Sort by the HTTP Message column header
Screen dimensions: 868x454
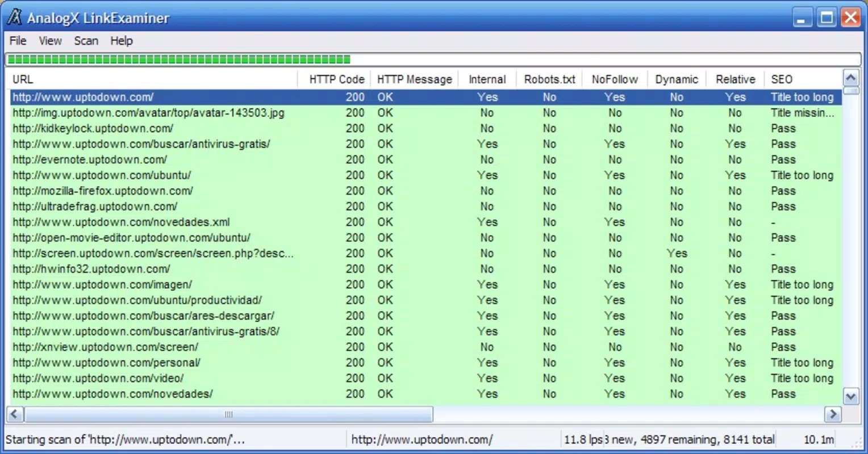(415, 79)
